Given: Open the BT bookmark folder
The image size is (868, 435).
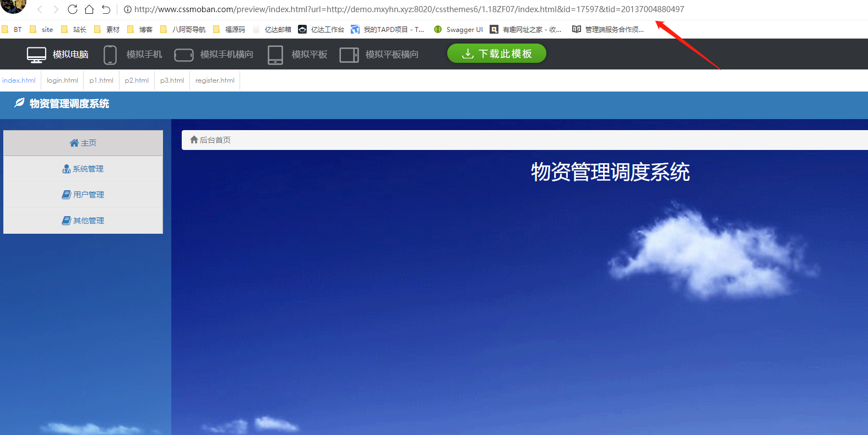Looking at the screenshot, I should click(12, 30).
